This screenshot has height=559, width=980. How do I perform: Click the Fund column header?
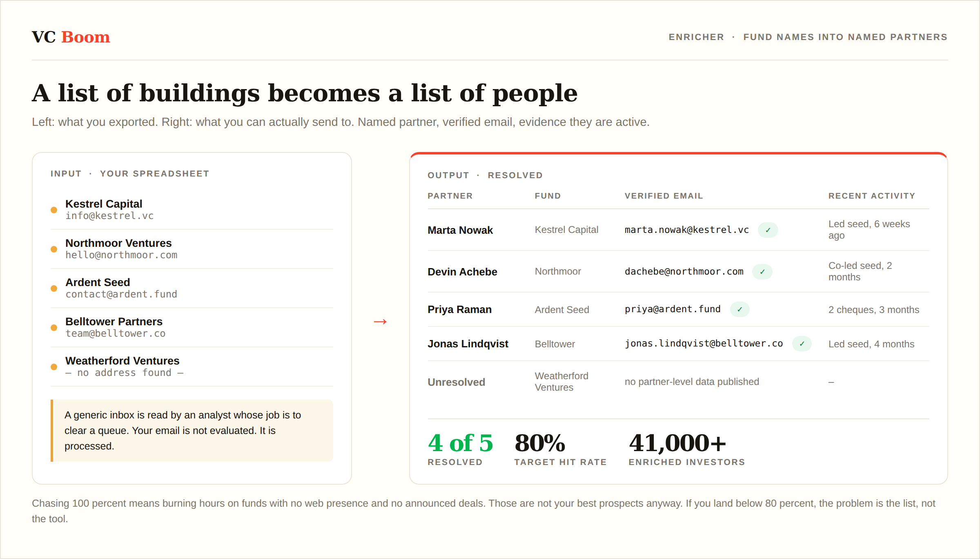point(548,196)
